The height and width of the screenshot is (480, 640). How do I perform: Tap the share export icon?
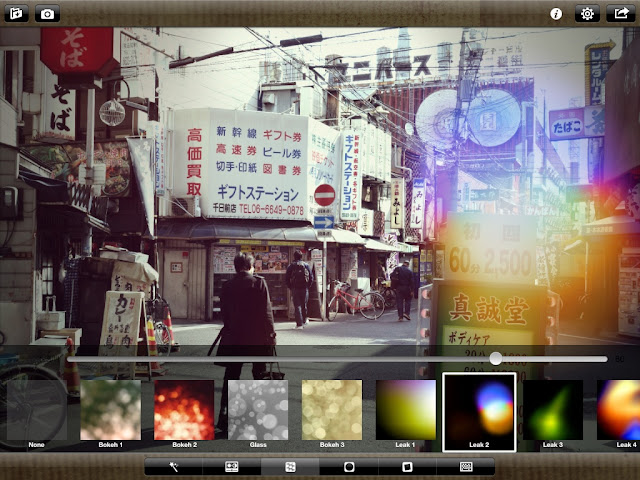coord(620,13)
